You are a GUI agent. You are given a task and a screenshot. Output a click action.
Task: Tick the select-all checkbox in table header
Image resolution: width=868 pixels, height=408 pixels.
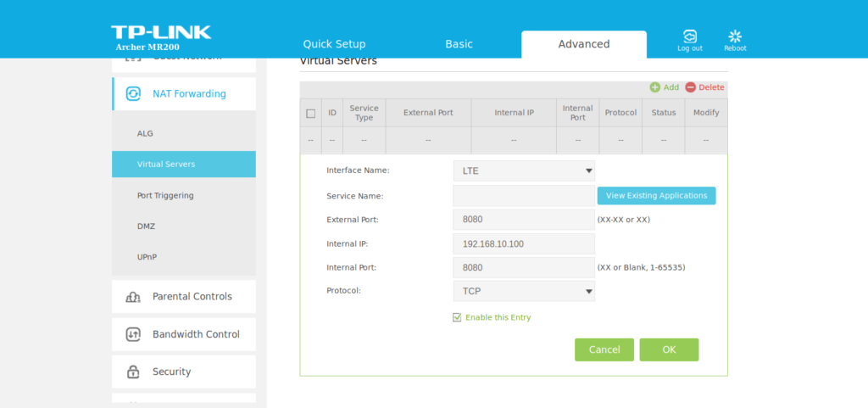pyautogui.click(x=310, y=113)
